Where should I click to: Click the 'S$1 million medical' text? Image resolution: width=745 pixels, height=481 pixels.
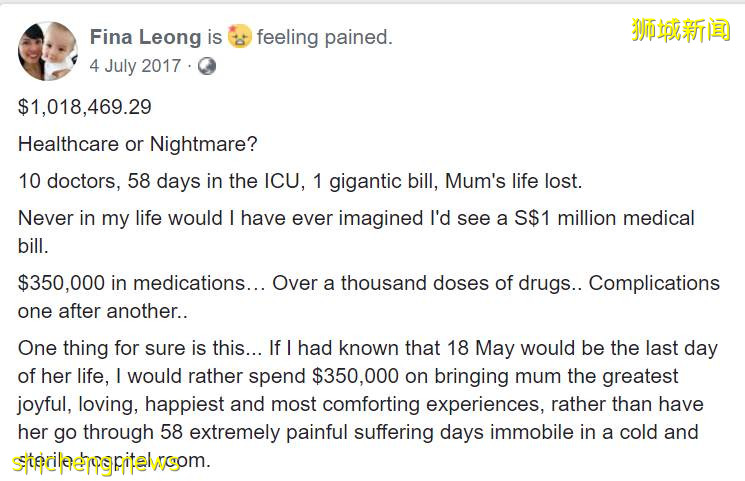(x=609, y=219)
